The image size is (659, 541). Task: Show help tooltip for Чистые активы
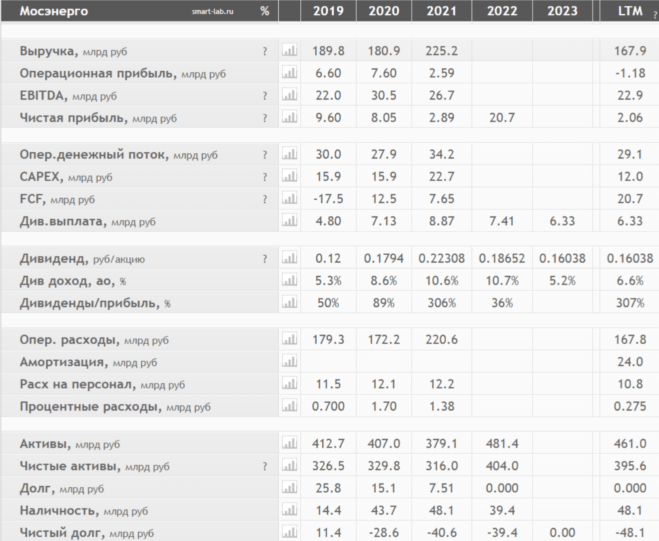265,466
